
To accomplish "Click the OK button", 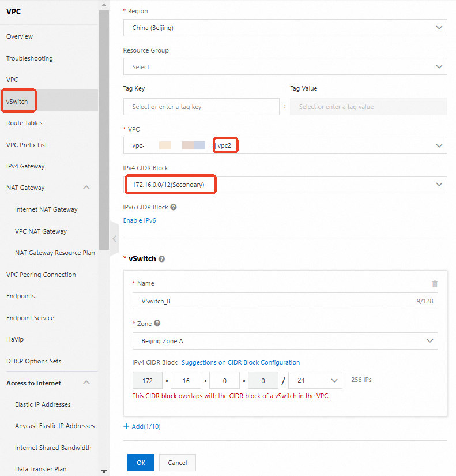I will 141,463.
